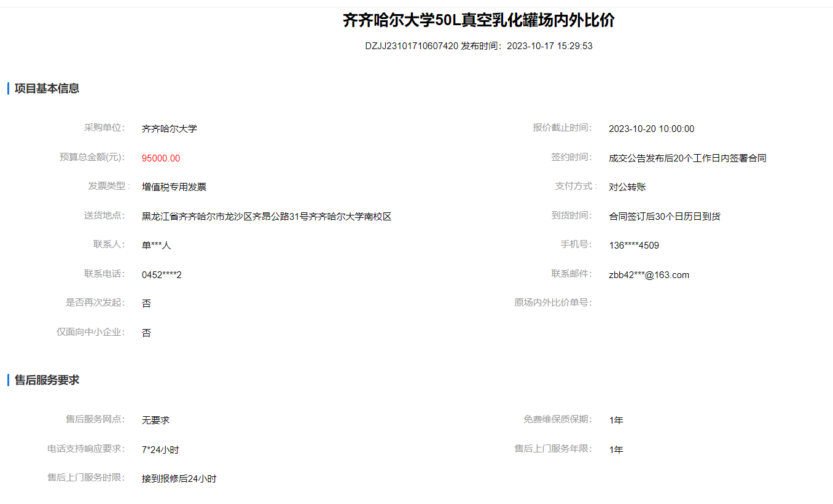Click the red budget amount 95000.00
Image resolution: width=833 pixels, height=504 pixels.
point(161,158)
